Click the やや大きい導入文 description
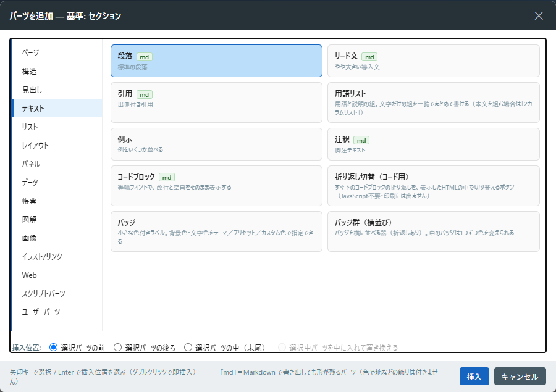 click(357, 67)
